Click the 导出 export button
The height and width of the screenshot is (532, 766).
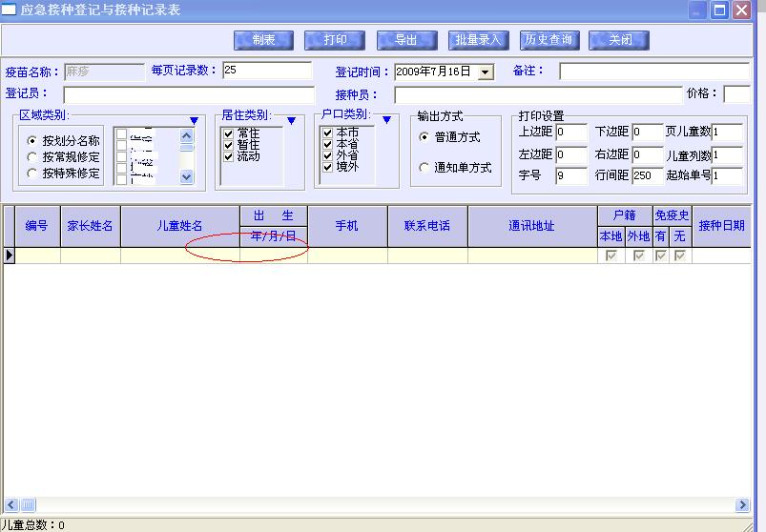[405, 40]
